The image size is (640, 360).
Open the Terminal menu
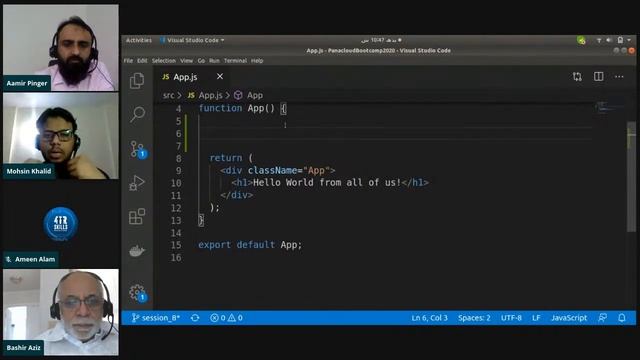(x=236, y=60)
